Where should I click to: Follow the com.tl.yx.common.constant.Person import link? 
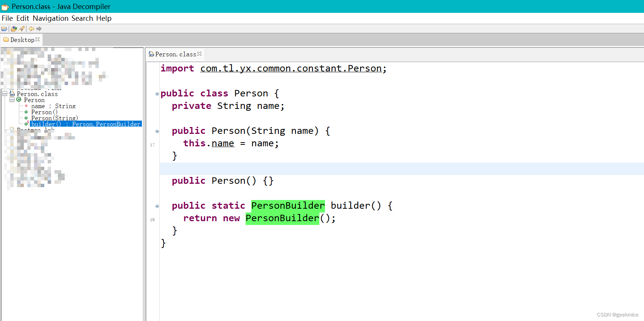tap(291, 68)
